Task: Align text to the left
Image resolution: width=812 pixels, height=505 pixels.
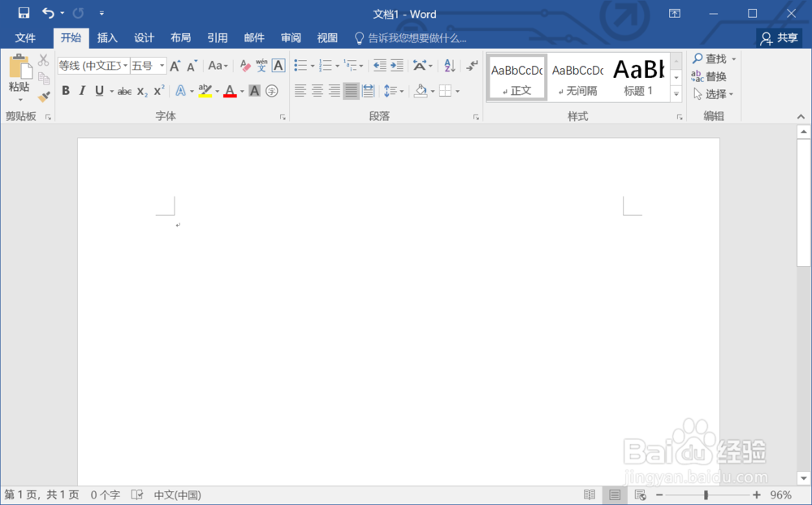Action: click(300, 91)
